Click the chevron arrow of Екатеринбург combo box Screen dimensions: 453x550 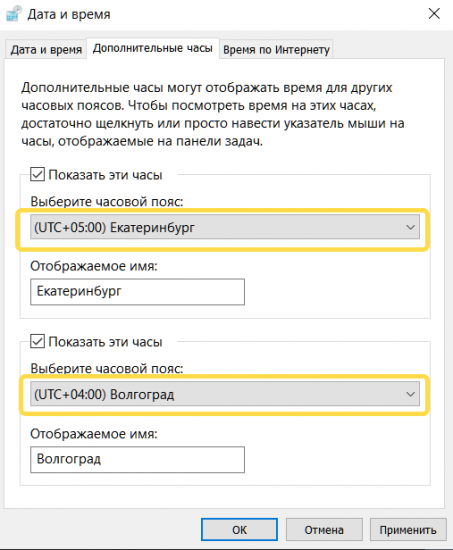pyautogui.click(x=410, y=227)
